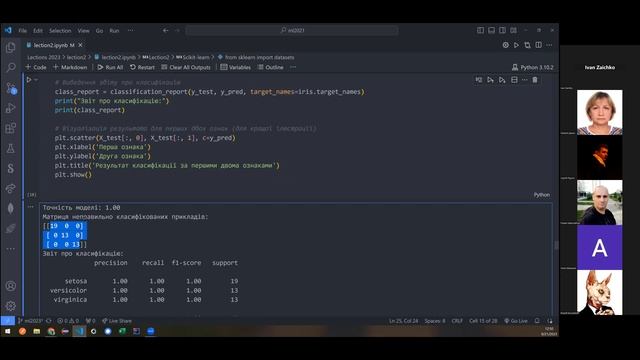Viewport: 640px width, 360px height.
Task: Open notifications bell in status bar
Action: click(537, 321)
